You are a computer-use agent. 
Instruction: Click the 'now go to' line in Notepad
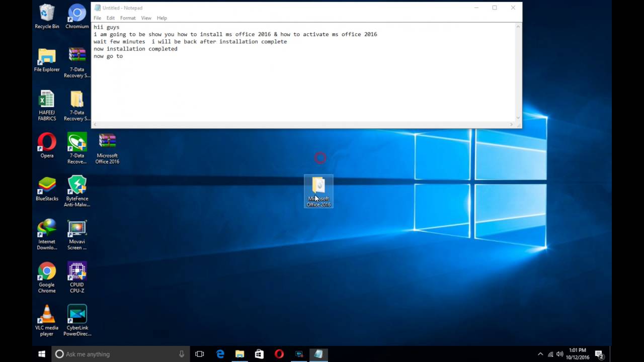tap(108, 56)
